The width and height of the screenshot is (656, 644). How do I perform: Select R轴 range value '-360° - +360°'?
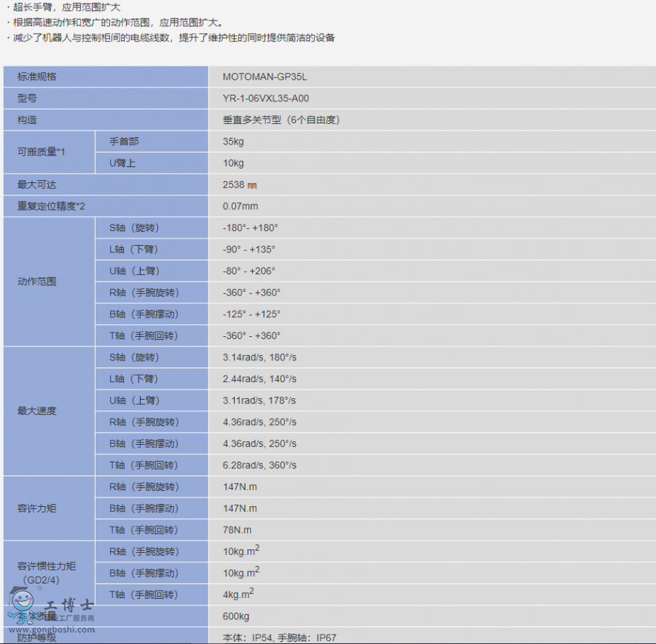coord(251,292)
